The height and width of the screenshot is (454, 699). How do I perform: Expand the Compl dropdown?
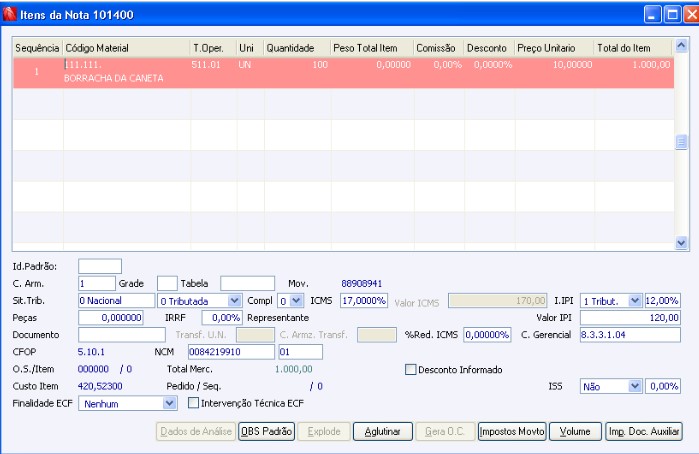296,301
